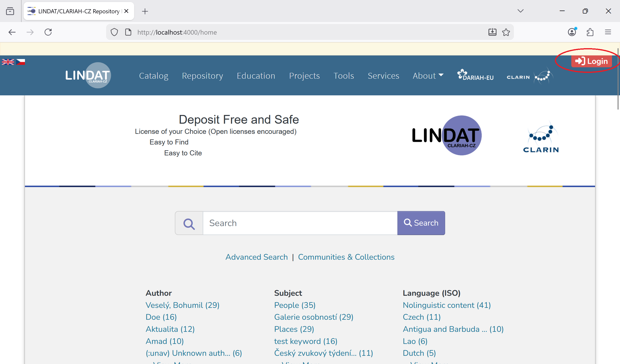Open the Projects menu item

(304, 76)
